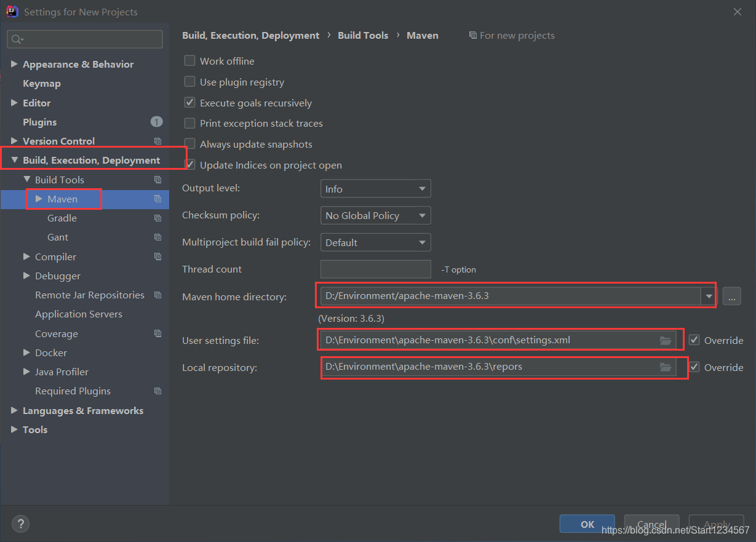Click the project-level icon beside Version Control

tap(157, 141)
